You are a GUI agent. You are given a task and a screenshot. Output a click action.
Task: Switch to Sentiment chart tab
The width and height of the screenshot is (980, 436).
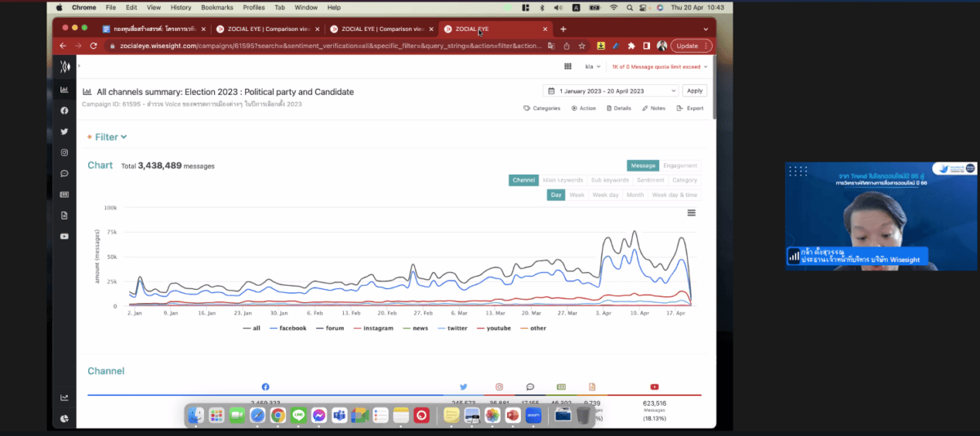(650, 180)
